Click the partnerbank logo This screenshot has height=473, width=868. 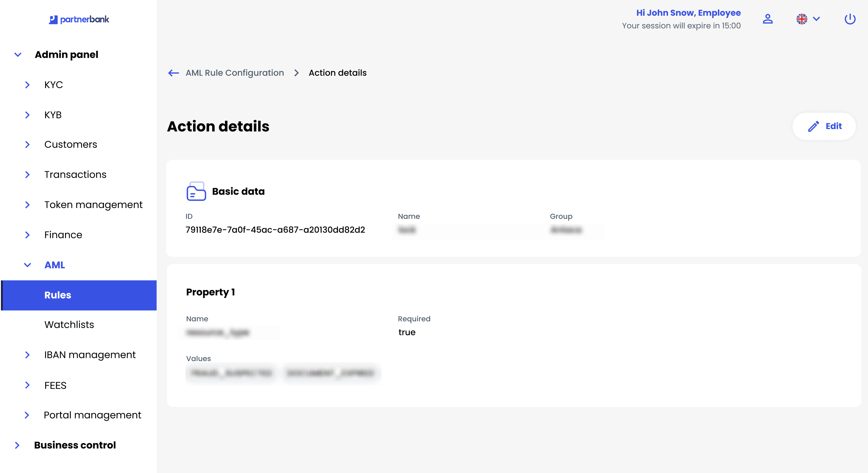(x=79, y=20)
